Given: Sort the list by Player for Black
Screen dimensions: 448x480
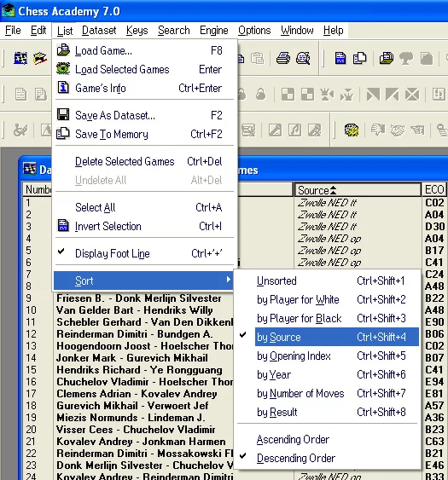Looking at the screenshot, I should point(328,318).
